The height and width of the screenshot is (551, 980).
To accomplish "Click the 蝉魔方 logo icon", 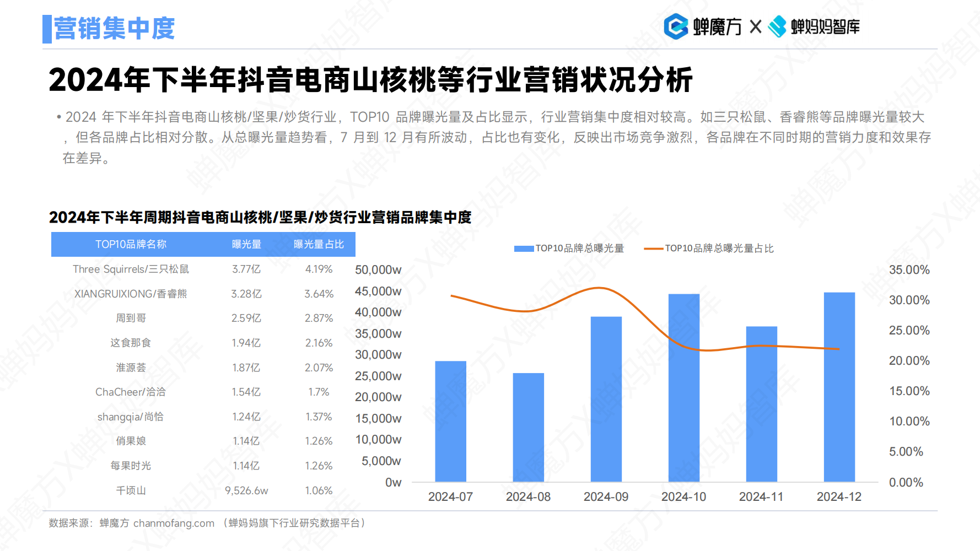I will click(676, 26).
